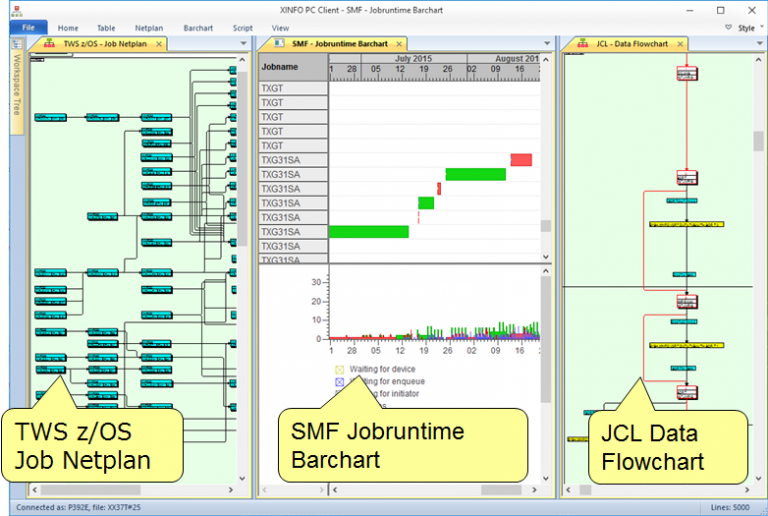Select the small red TXG31SA bar near July 26
Screen dimensions: 768x516
[439, 188]
